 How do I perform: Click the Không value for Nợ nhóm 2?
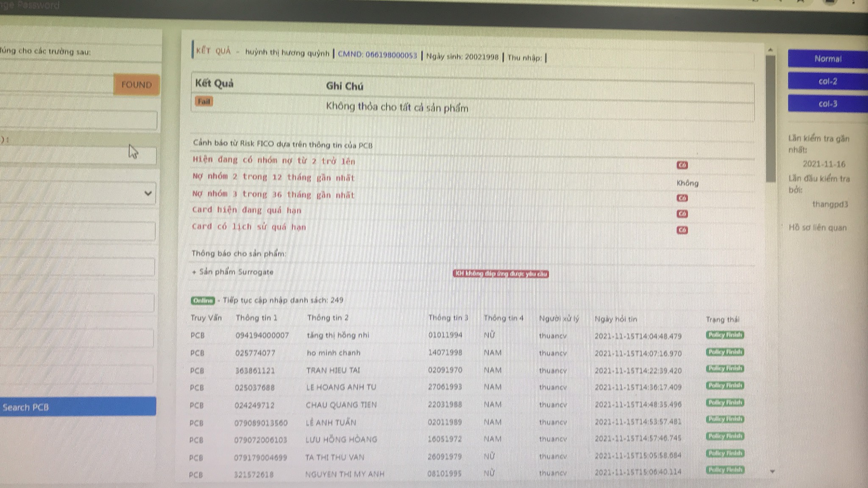(x=687, y=183)
